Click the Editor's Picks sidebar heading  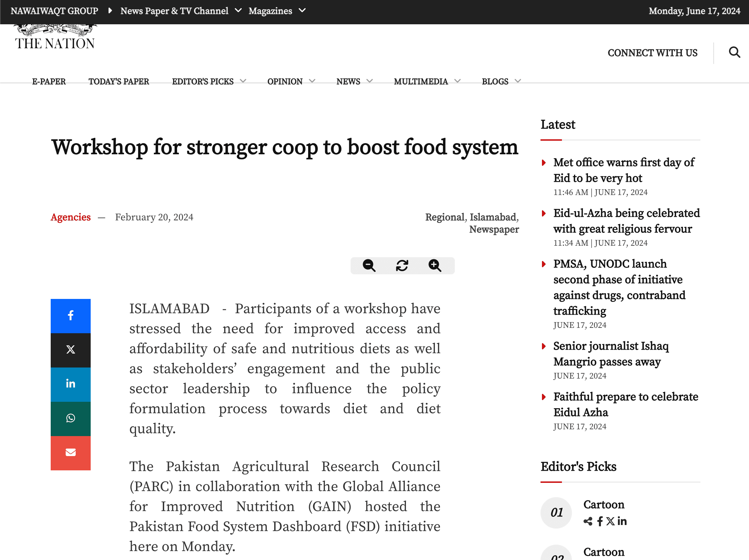pyautogui.click(x=578, y=466)
